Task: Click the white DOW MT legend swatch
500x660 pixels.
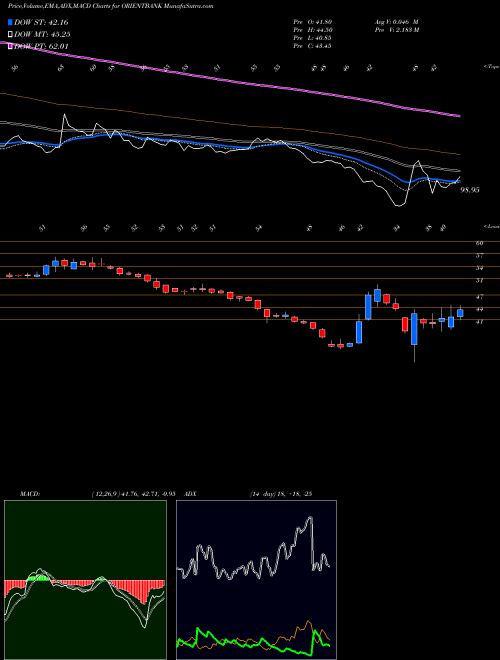Action: coord(11,35)
